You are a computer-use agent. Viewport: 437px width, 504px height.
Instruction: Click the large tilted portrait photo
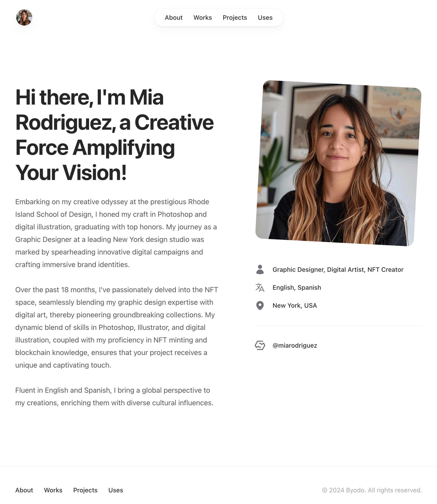tap(338, 163)
